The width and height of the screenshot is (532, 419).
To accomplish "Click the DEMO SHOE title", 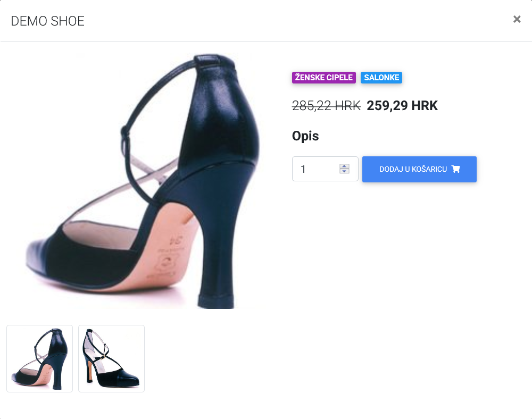I will pyautogui.click(x=48, y=21).
